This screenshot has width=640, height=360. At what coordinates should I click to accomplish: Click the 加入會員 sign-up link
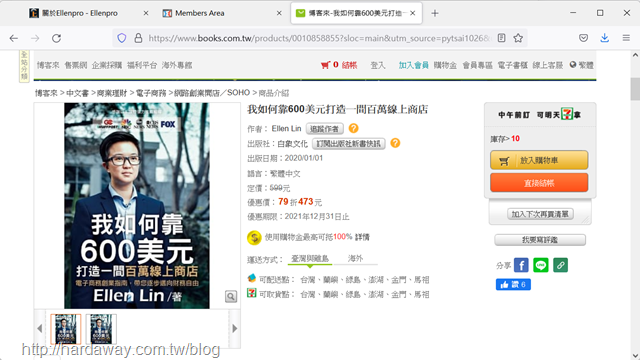(413, 65)
